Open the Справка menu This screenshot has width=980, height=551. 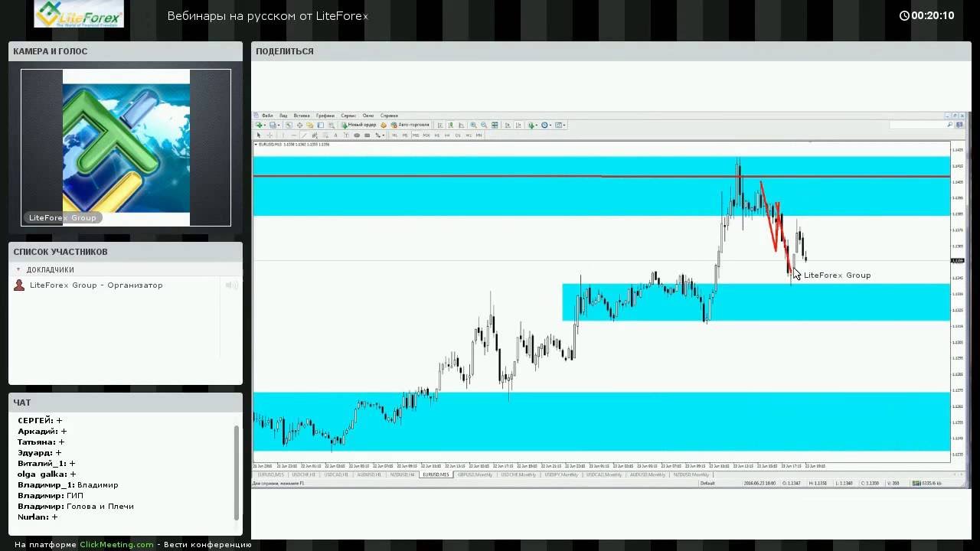[389, 116]
